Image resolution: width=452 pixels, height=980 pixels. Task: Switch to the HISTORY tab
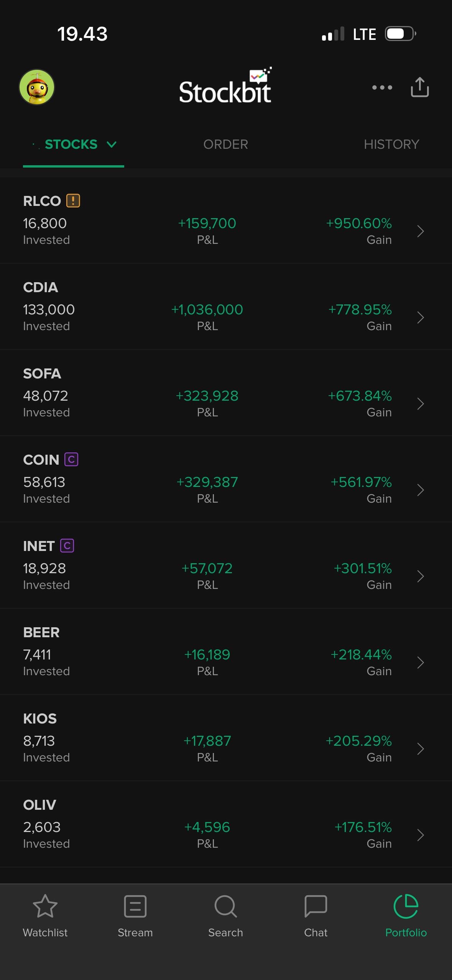point(391,145)
